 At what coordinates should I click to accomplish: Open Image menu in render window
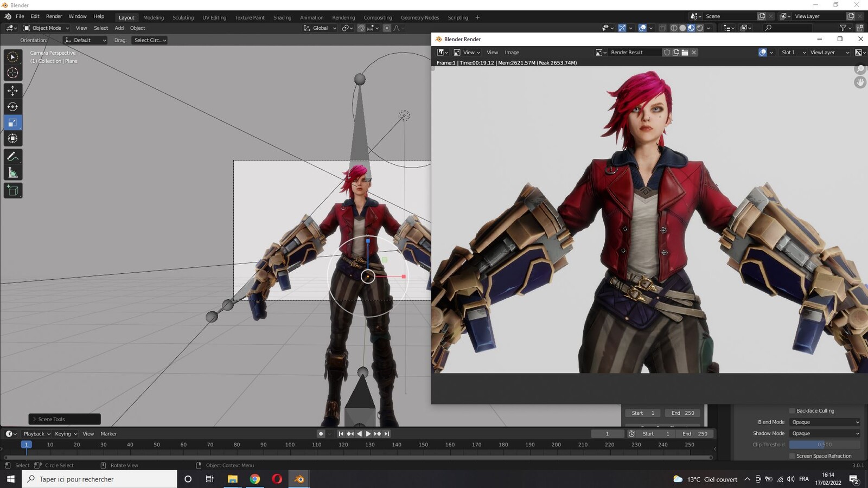point(512,53)
